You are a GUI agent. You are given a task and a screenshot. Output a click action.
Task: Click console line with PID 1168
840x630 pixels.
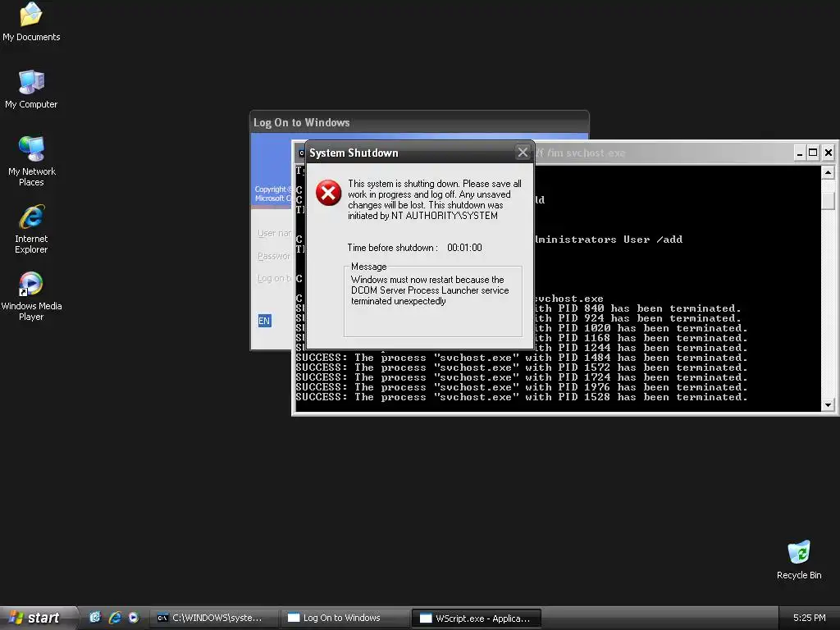tap(641, 338)
